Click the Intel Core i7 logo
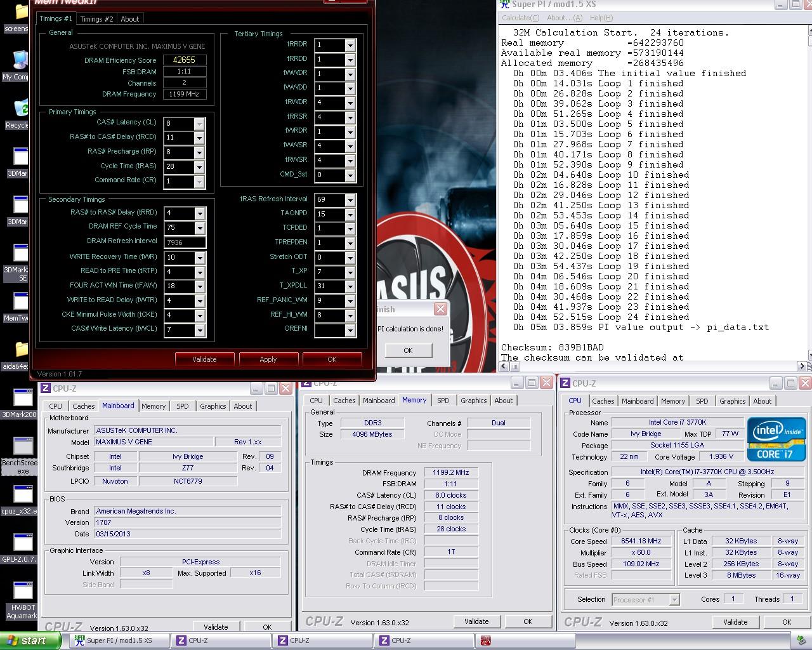The width and height of the screenshot is (812, 650). pyautogui.click(x=776, y=439)
